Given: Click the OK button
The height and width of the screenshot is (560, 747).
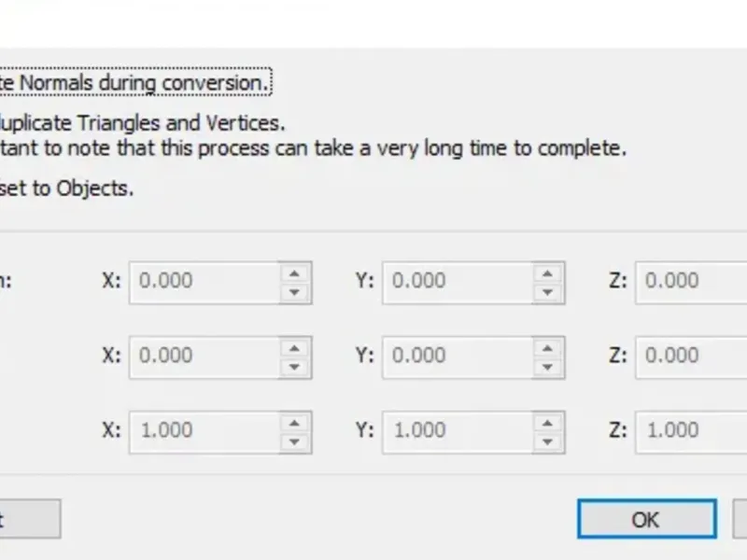Looking at the screenshot, I should (646, 519).
